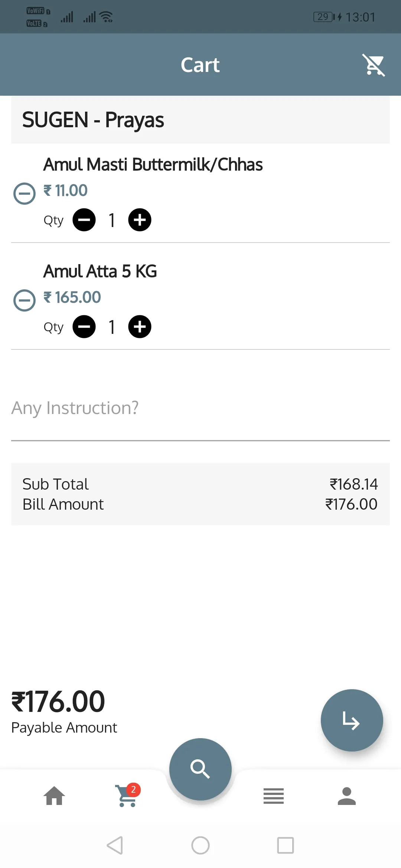Remove Amul Atta 5 KG from cart
401x868 pixels.
click(x=25, y=300)
